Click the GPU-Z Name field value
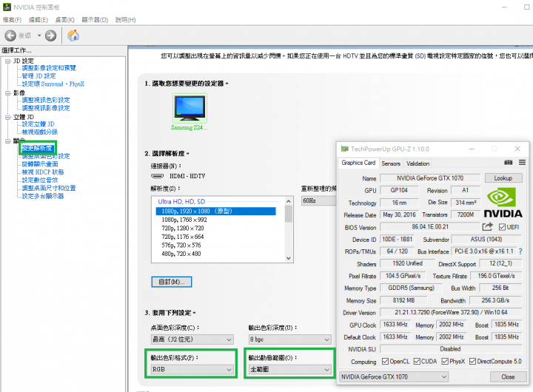The image size is (533, 392). click(x=430, y=178)
